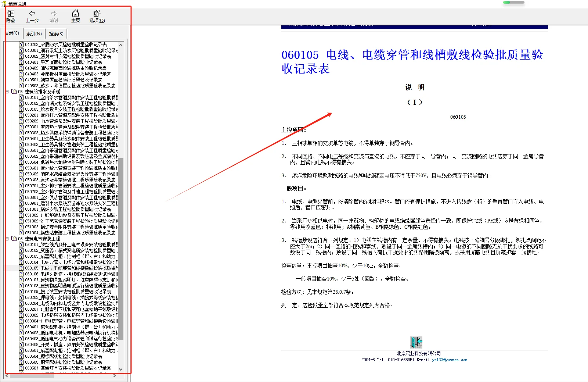Click the book icon beside 06 建筑电气安装工程

click(x=14, y=238)
